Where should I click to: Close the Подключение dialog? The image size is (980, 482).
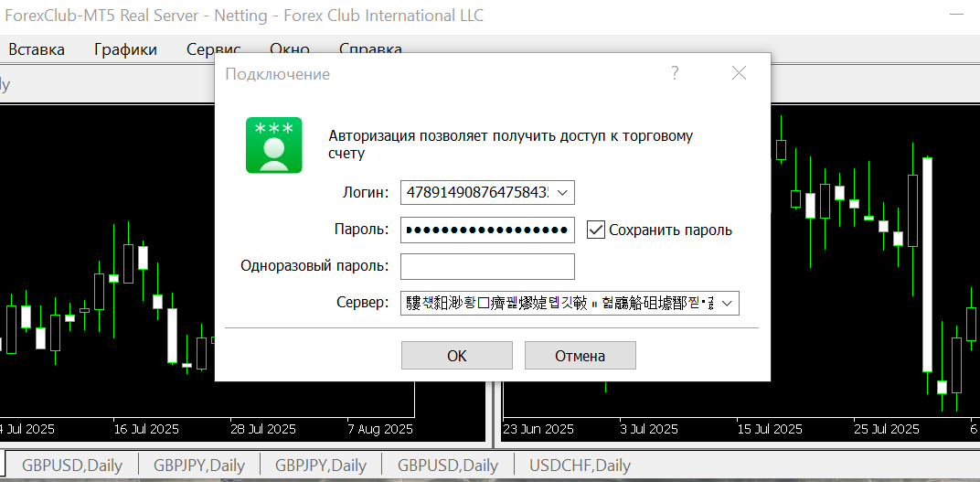(739, 73)
